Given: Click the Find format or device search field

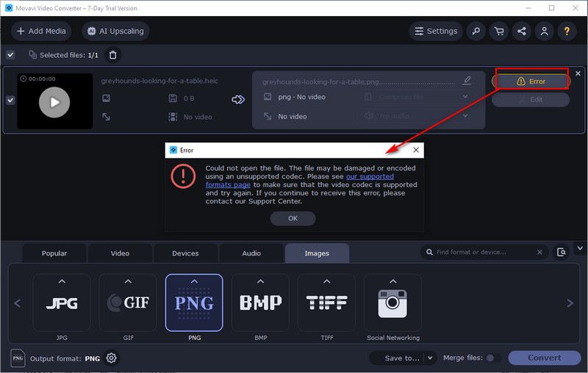Looking at the screenshot, I should coord(484,252).
